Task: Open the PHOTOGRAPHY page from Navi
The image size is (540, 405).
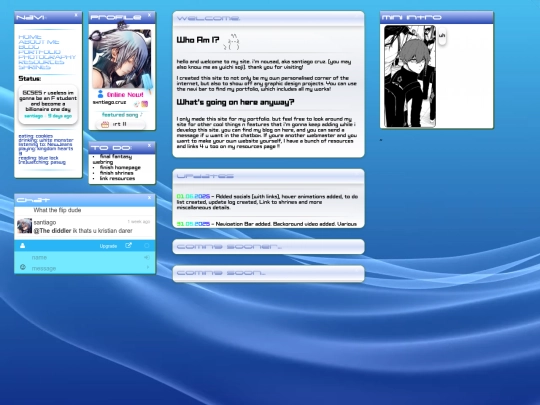Action: click(47, 57)
